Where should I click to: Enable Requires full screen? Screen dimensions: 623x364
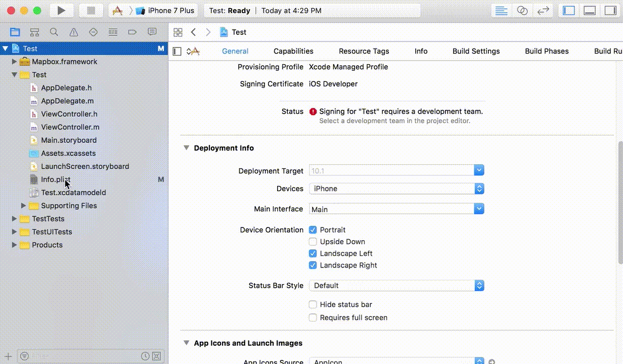tap(313, 317)
